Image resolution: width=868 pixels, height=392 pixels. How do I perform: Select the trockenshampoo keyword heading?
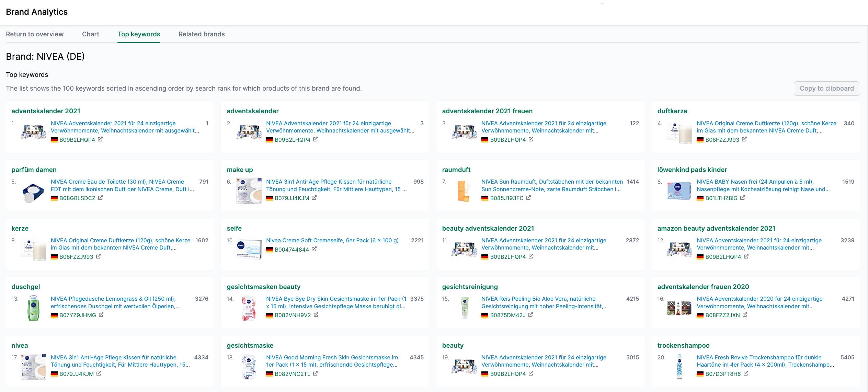click(683, 345)
